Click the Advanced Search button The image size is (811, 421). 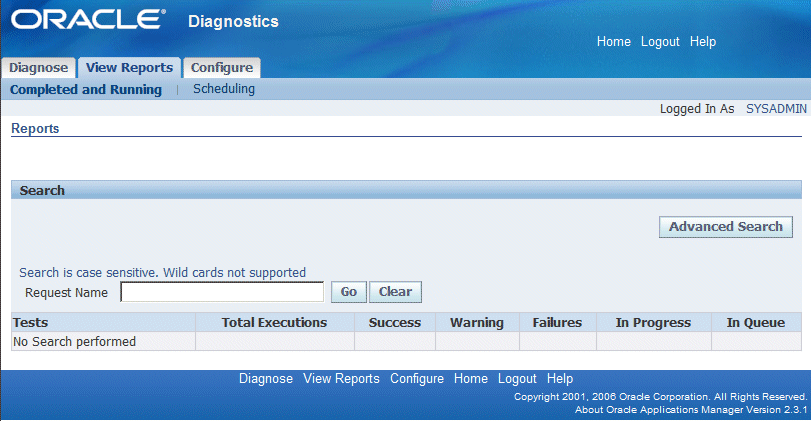coord(726,227)
